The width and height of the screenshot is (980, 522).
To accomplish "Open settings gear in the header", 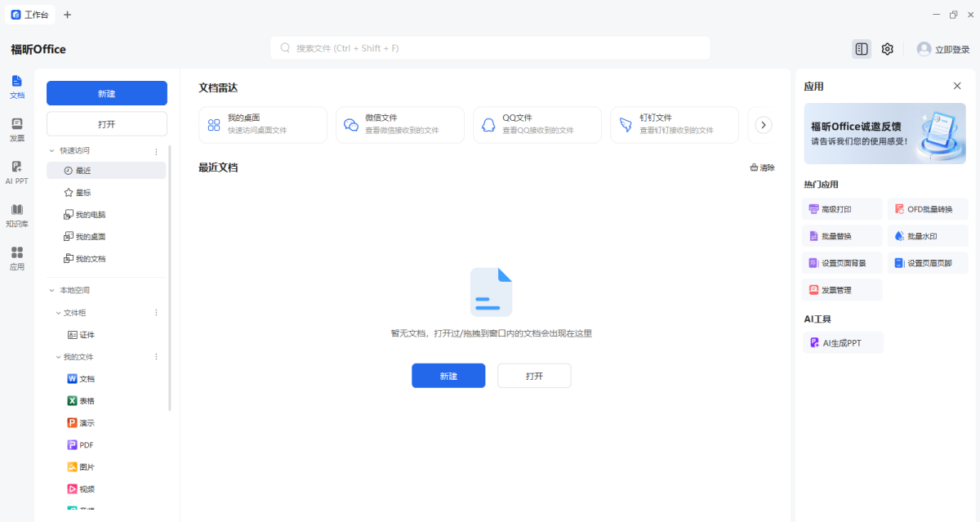I will (x=888, y=49).
